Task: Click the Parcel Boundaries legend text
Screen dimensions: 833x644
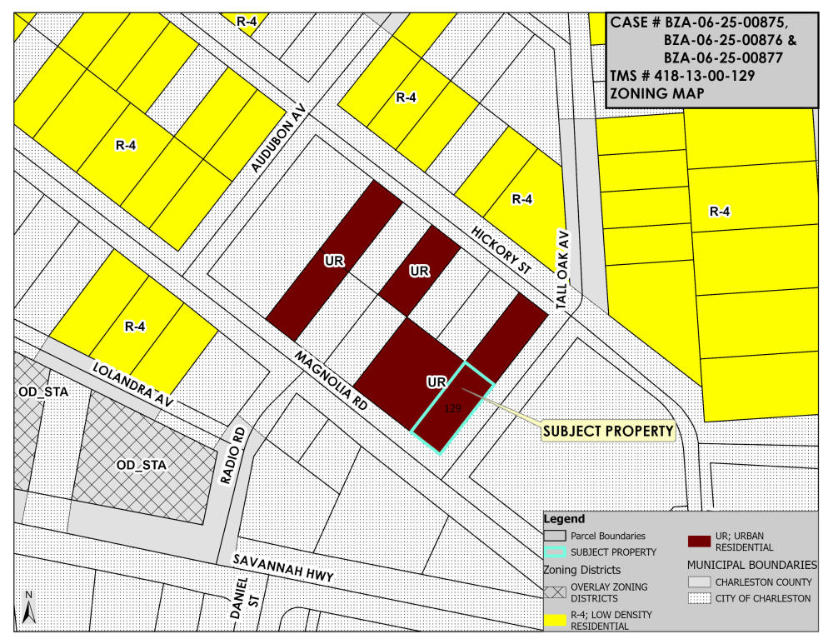Action: pos(608,537)
